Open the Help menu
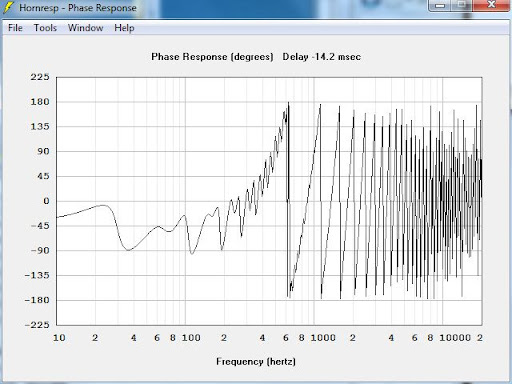The image size is (512, 384). tap(124, 28)
